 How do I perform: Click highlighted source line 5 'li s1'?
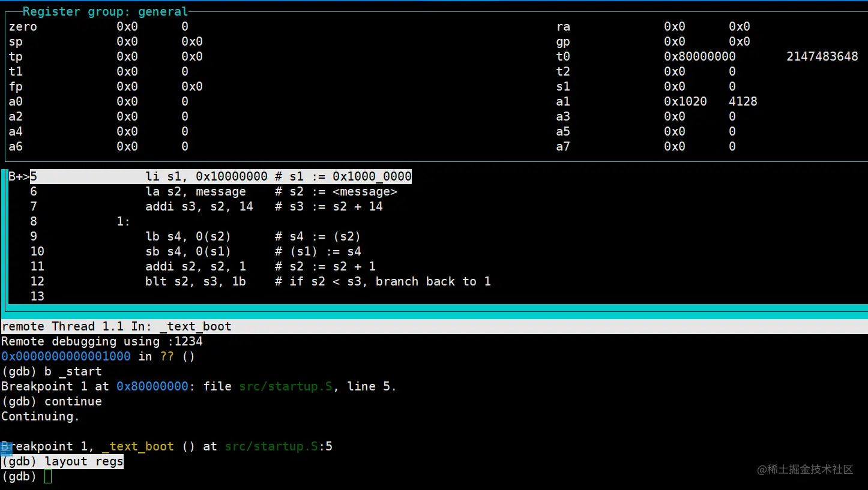coord(221,176)
